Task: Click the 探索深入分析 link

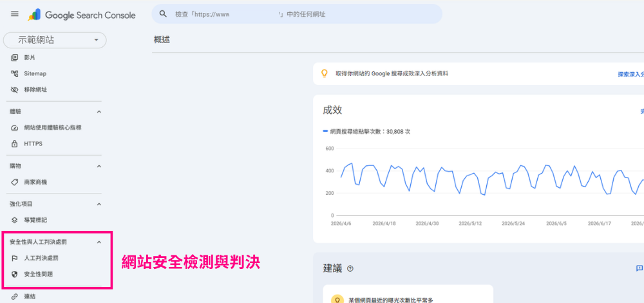Action: click(x=631, y=74)
